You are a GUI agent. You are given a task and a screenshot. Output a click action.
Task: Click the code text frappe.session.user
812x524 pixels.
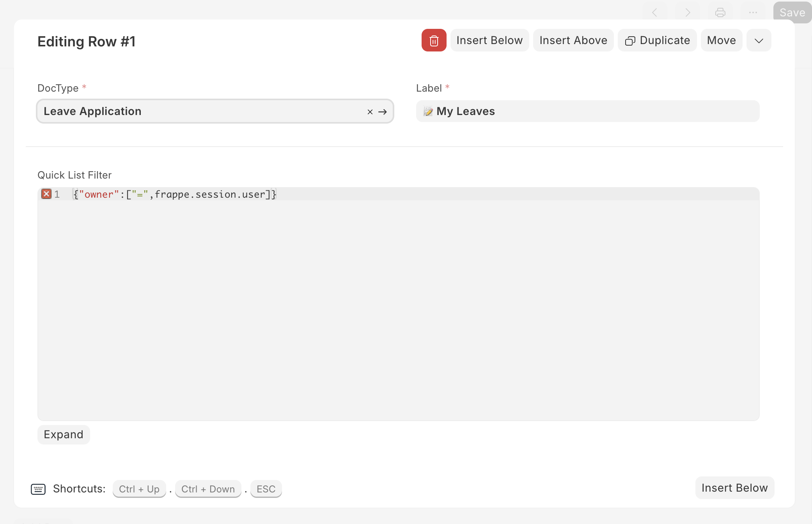pyautogui.click(x=210, y=194)
